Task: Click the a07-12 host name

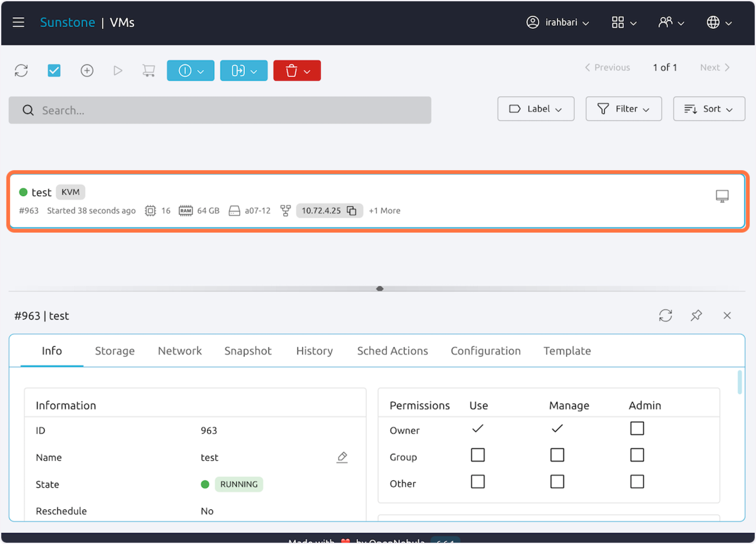Action: [258, 211]
